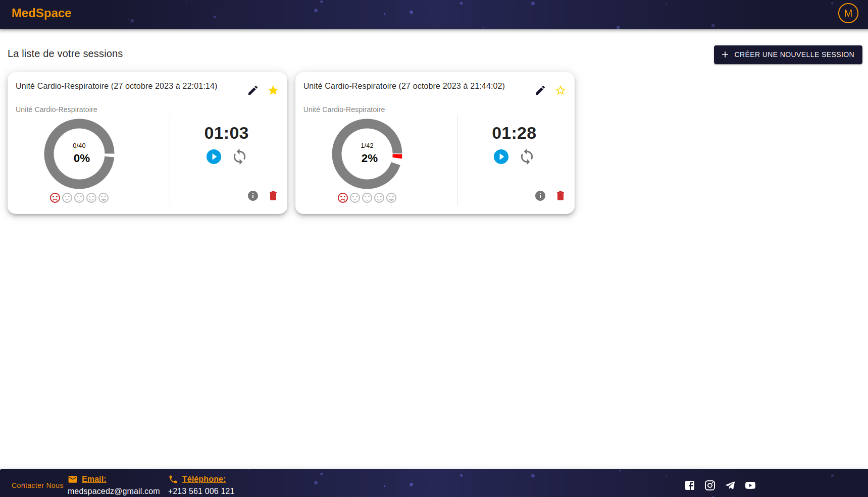Edit the 22:01:14 session name

pos(253,90)
